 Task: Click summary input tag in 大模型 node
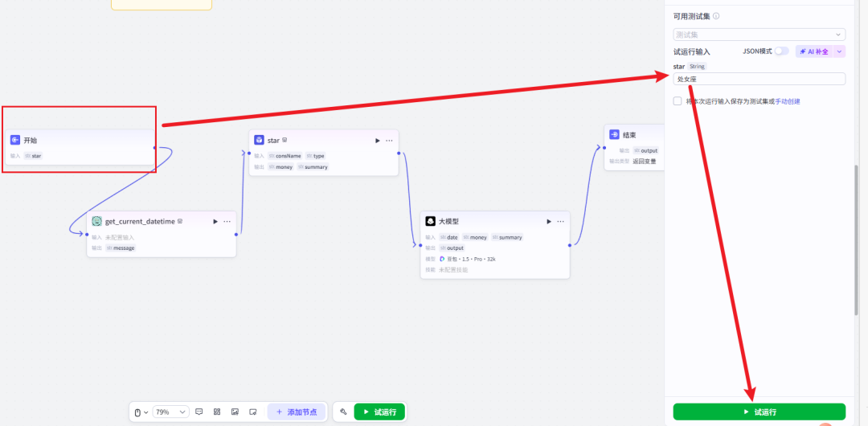coord(507,237)
